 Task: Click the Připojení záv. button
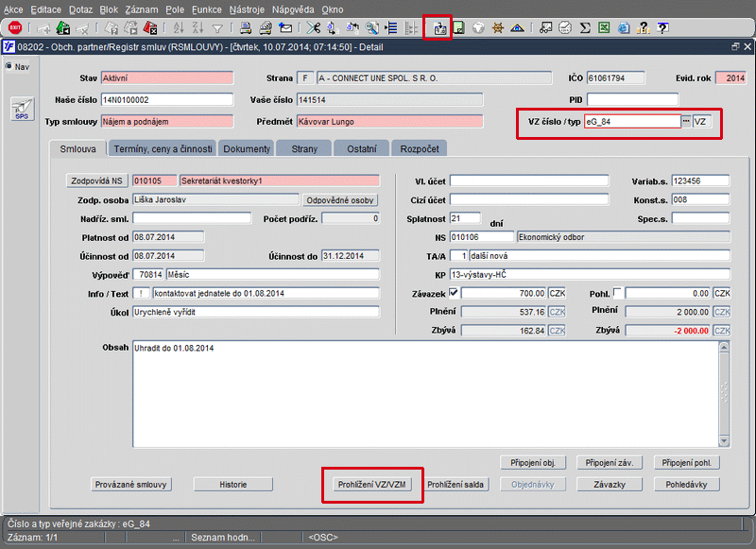click(x=610, y=463)
